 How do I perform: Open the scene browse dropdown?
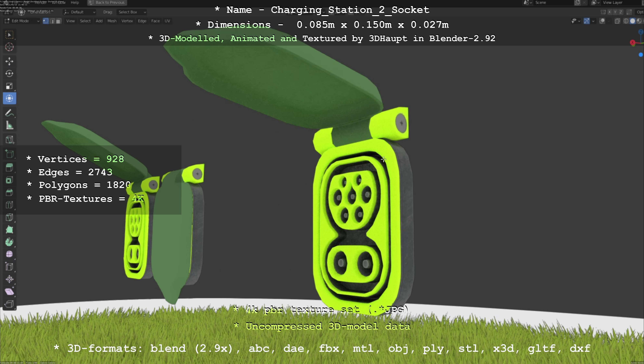pyautogui.click(x=528, y=2)
